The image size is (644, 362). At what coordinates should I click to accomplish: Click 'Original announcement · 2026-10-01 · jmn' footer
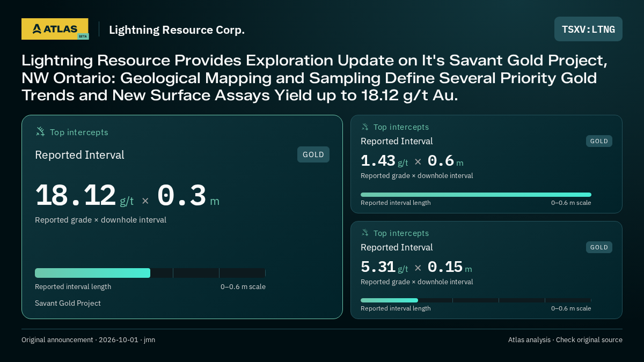[x=88, y=340]
